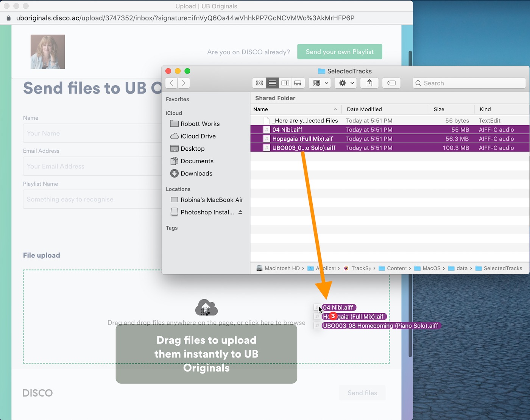The image size is (530, 420).
Task: Click the Share button in Finder toolbar
Action: (x=369, y=83)
